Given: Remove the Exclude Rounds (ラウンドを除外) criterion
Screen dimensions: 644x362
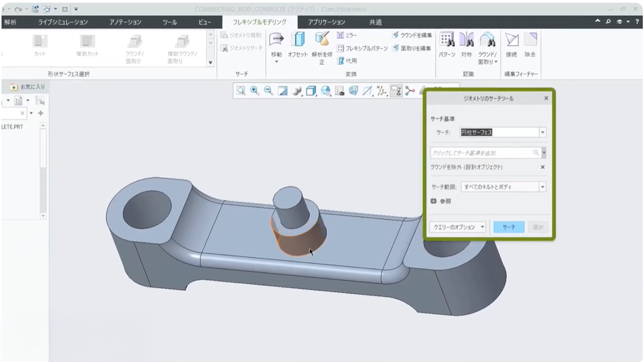Looking at the screenshot, I should pyautogui.click(x=542, y=167).
